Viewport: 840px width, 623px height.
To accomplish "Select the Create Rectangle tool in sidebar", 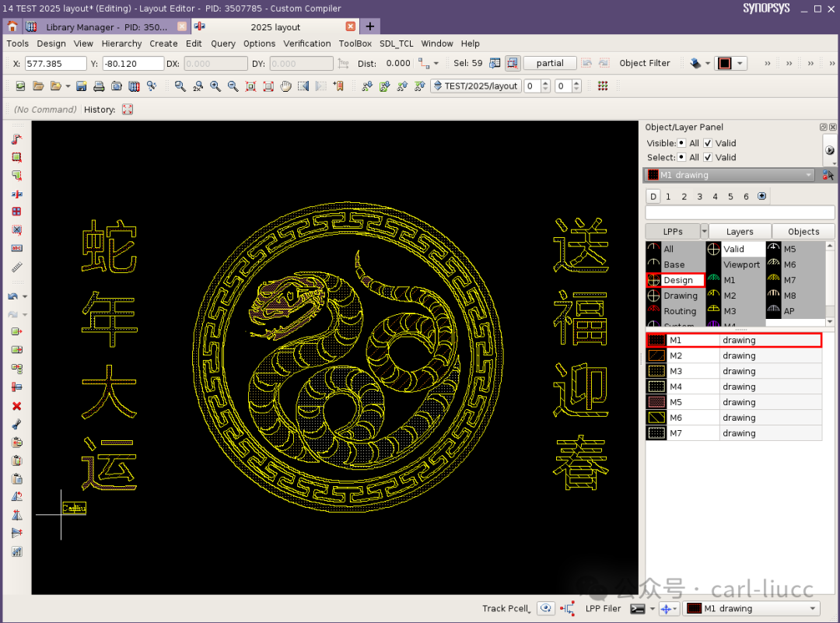I will (16, 157).
